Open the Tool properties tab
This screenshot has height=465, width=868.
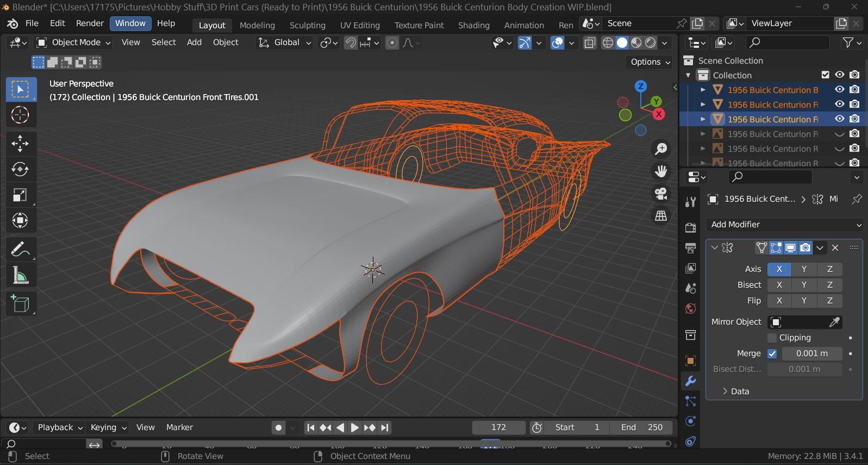(690, 202)
